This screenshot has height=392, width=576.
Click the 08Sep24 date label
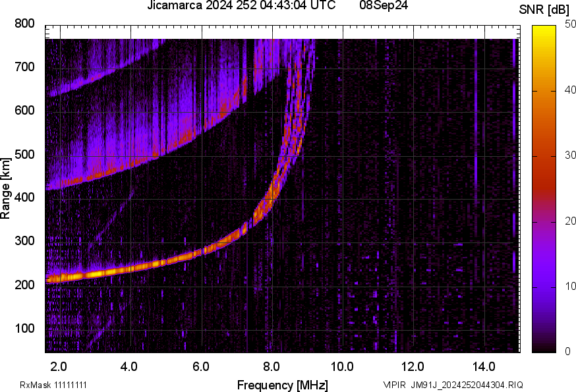[384, 6]
